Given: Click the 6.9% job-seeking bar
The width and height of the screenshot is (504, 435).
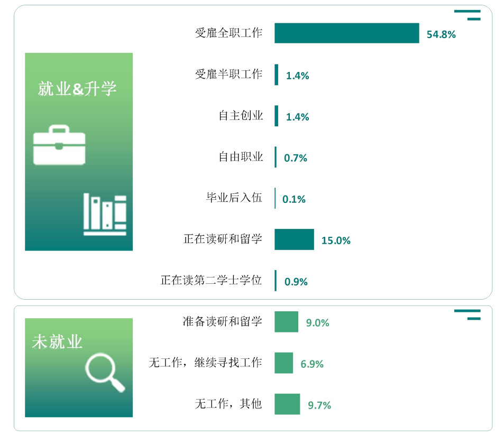Looking at the screenshot, I should click(x=284, y=363).
